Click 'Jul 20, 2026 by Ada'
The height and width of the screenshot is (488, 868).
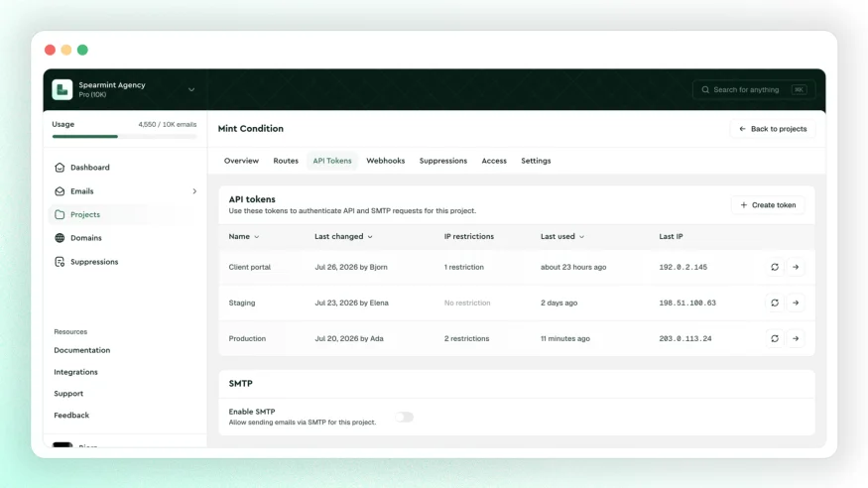(x=349, y=338)
